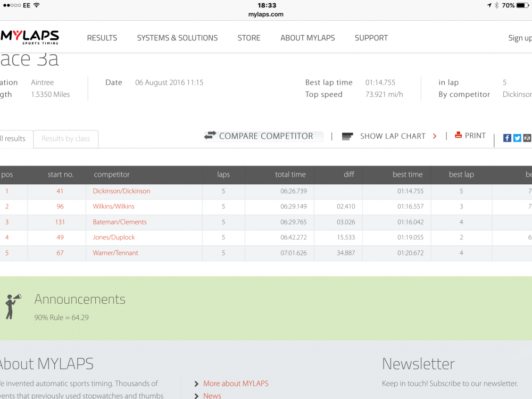Click the 90% Rule = 64.29 announcement

coord(61,318)
